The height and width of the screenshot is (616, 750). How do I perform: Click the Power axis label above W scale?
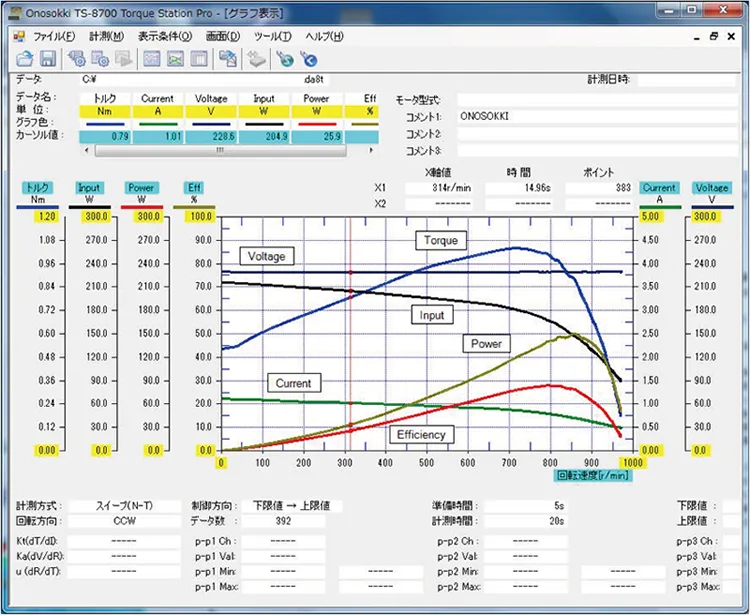pos(141,187)
